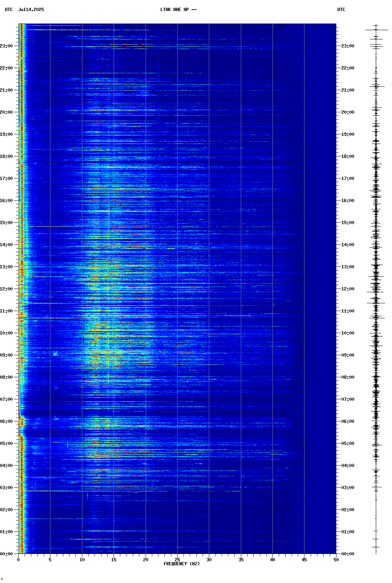392x583 pixels.
Task: Click '12:00' on the left time axis
Action: [6, 289]
